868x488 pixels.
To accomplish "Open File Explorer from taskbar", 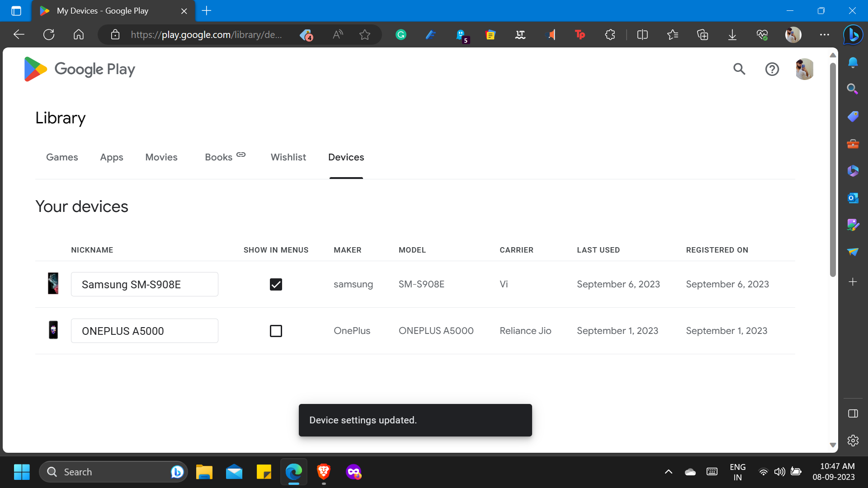I will point(204,472).
